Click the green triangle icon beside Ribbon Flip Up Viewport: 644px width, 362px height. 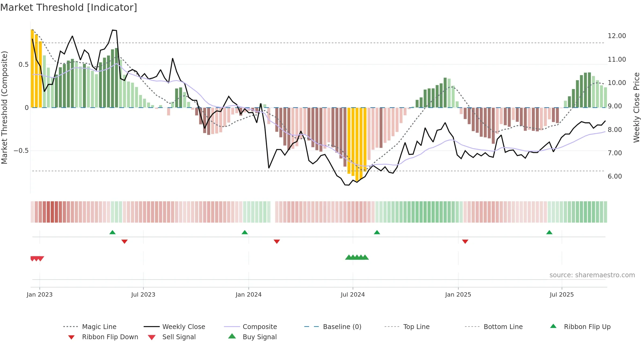point(553,326)
